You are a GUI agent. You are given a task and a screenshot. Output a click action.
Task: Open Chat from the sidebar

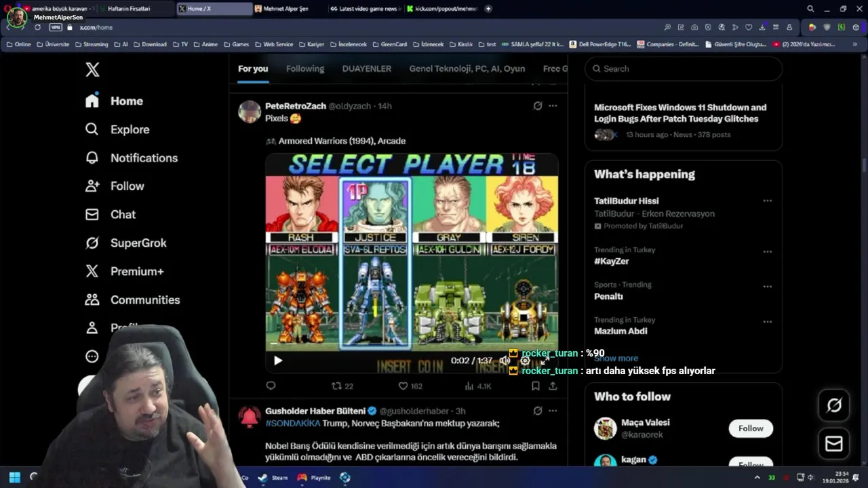(110, 214)
